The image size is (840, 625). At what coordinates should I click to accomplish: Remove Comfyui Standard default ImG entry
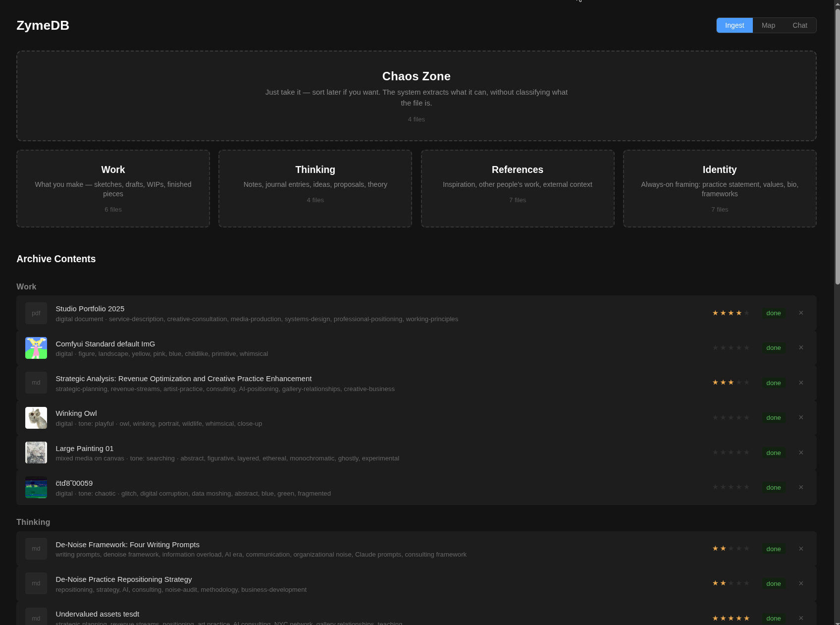801,347
